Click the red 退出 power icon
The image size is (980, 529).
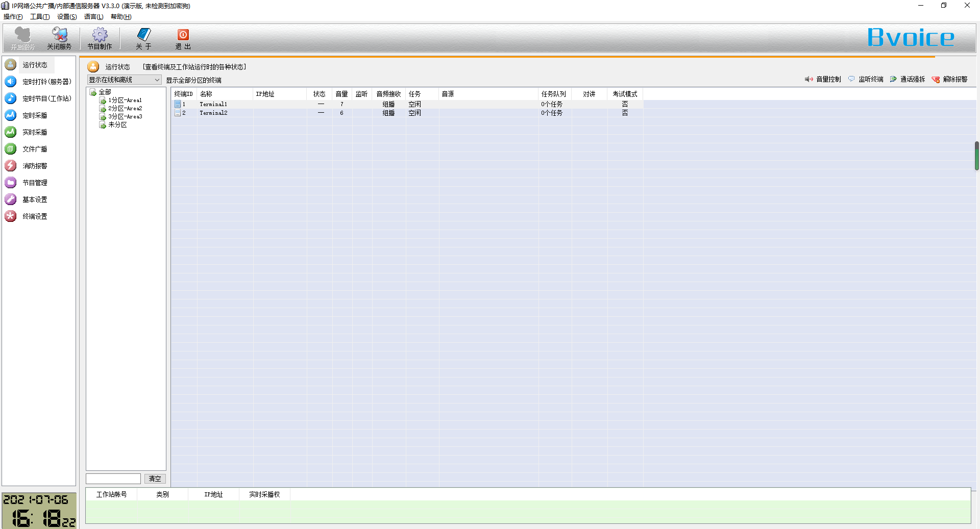coord(183,35)
